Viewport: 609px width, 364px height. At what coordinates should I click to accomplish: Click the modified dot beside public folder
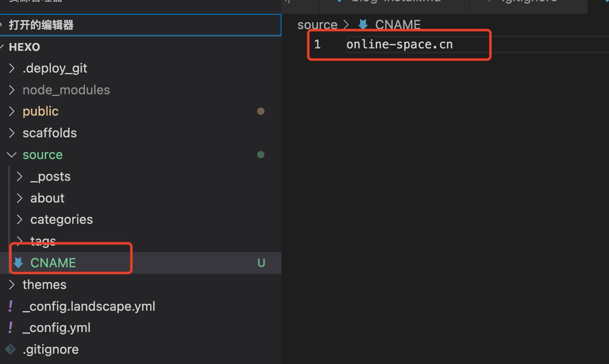click(261, 111)
